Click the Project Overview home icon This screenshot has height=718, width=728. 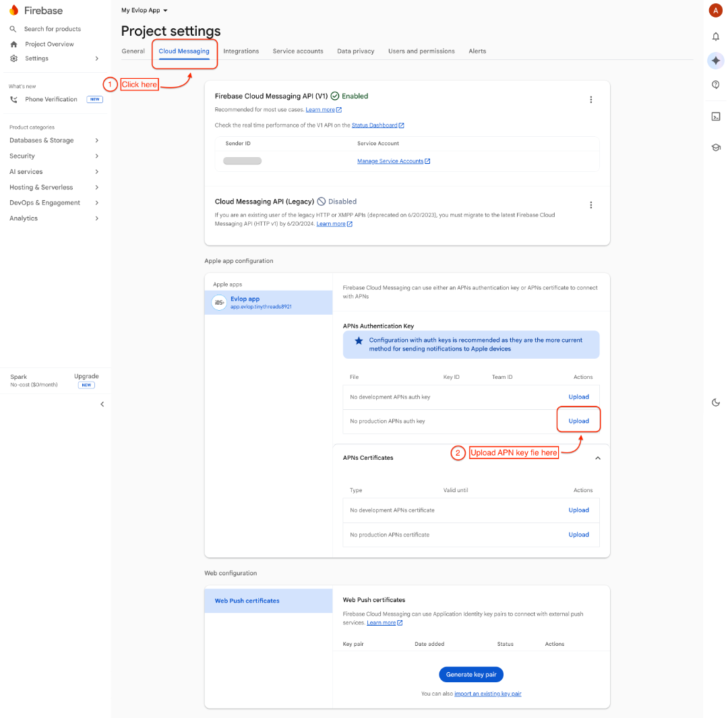[x=14, y=44]
